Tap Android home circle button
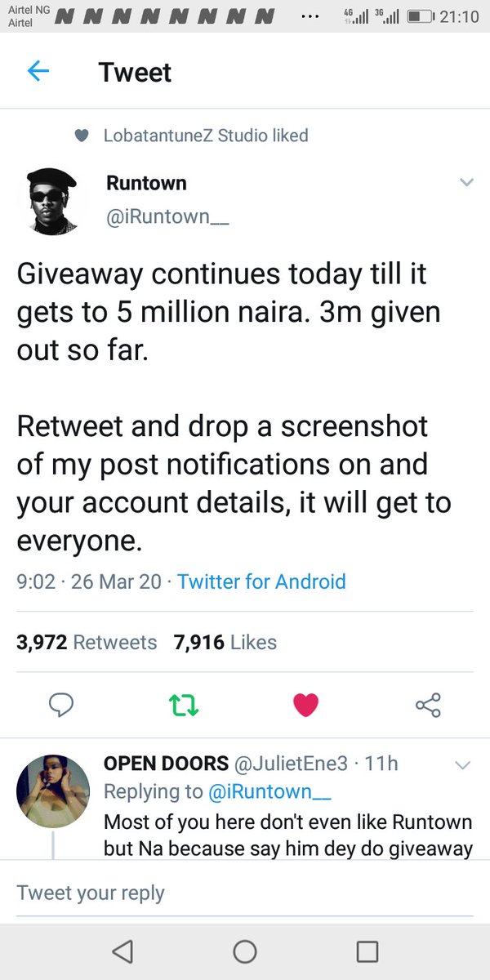The image size is (490, 980). (245, 951)
